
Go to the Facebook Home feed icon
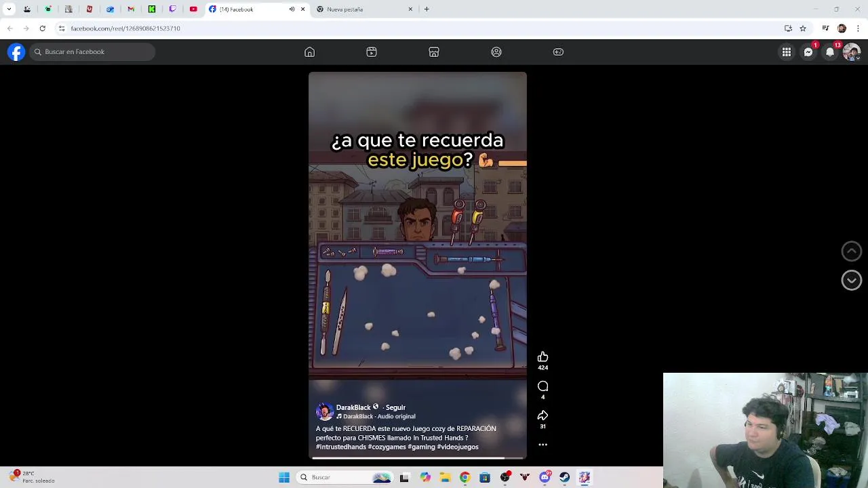pos(309,52)
